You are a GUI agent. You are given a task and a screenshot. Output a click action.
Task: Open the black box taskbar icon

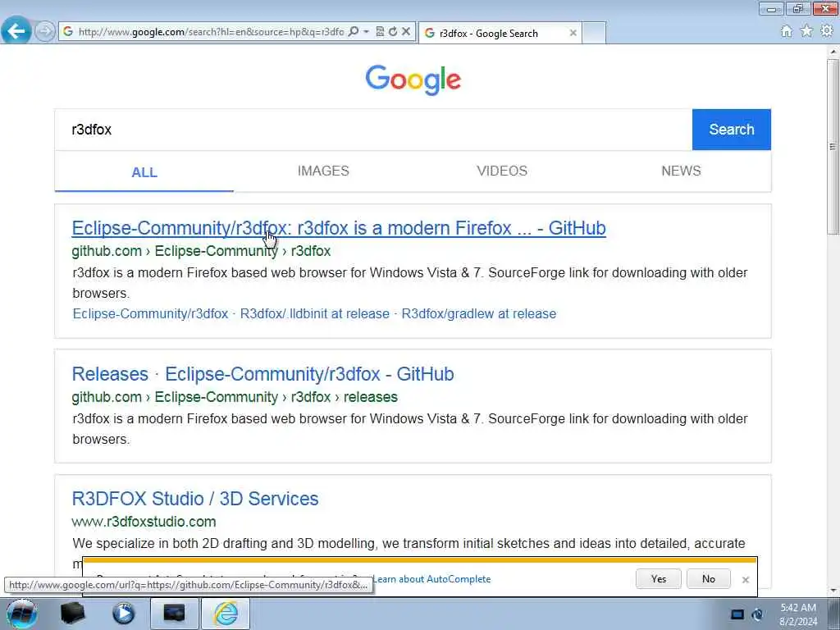72,614
